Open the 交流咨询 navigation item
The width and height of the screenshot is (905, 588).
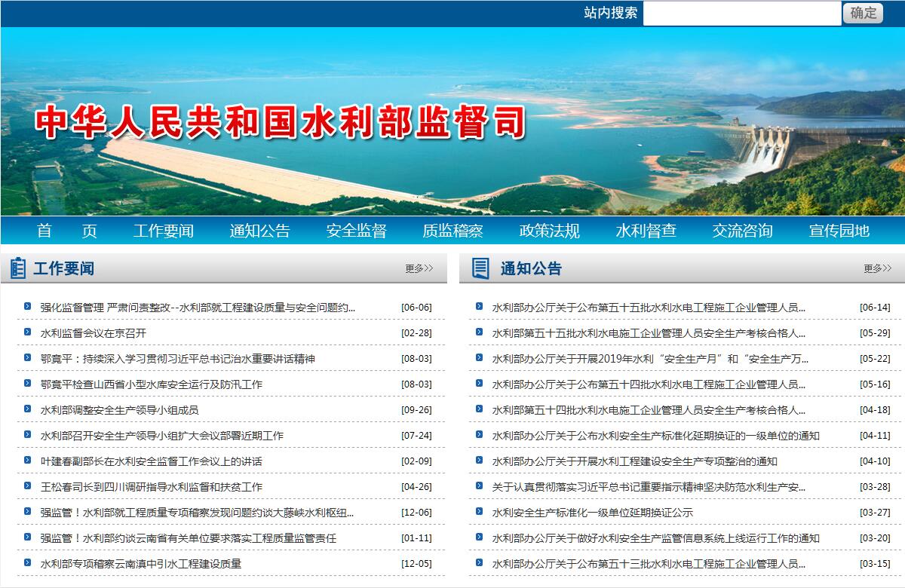(x=742, y=231)
